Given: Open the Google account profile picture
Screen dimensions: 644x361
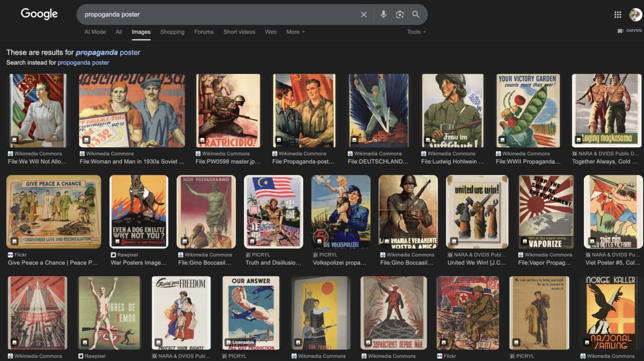Looking at the screenshot, I should point(635,15).
